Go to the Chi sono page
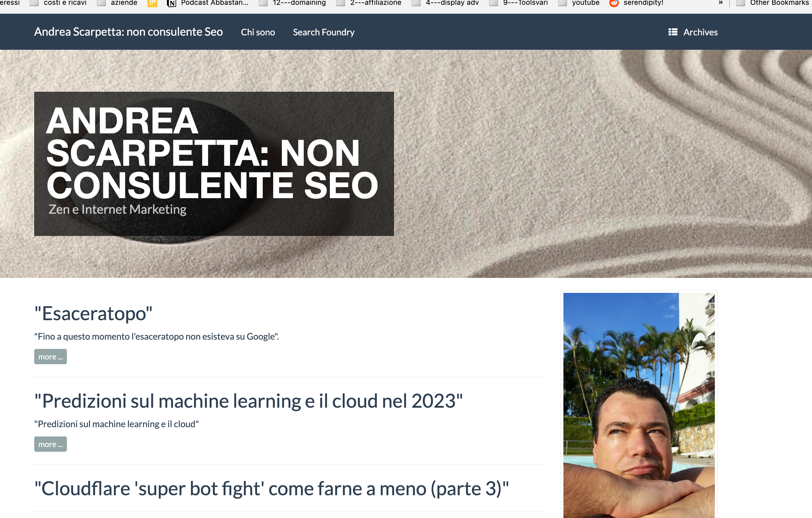Viewport: 812px width, 518px height. coord(258,32)
